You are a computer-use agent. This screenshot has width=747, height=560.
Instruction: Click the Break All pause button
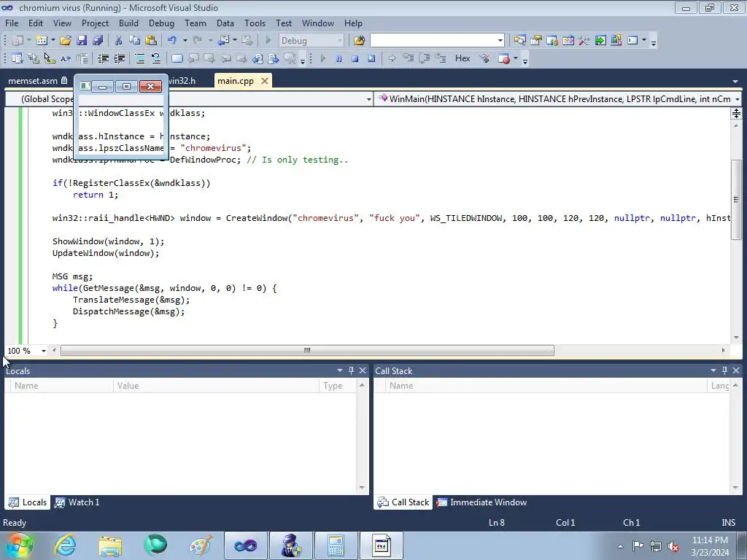tap(338, 58)
